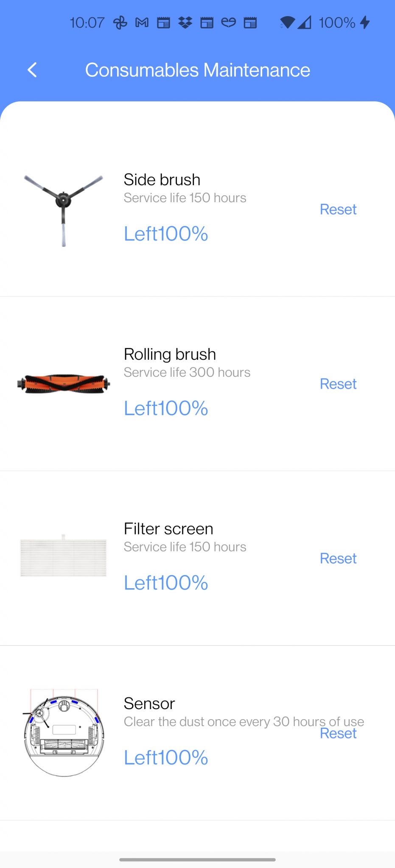Viewport: 395px width, 868px height.
Task: Tap the battery charging bolt icon
Action: (365, 22)
